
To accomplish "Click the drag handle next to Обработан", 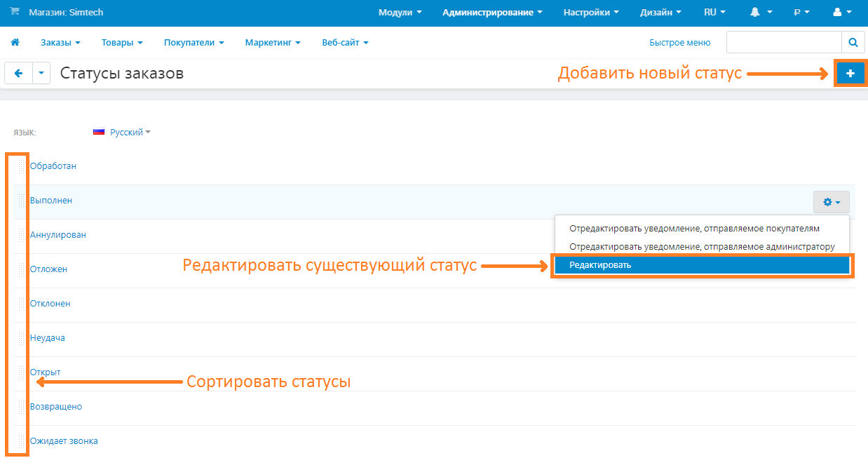I will point(21,166).
